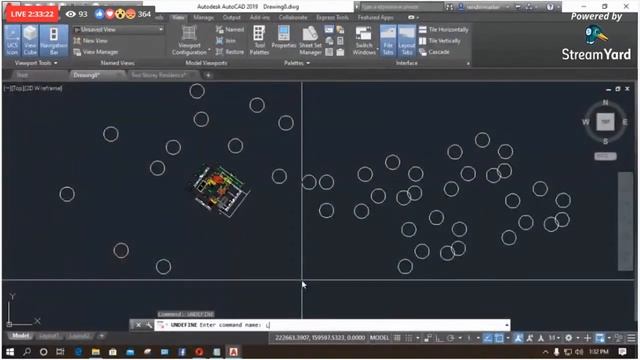Open the Windows notification center
This screenshot has width=640, height=360.
[x=622, y=351]
